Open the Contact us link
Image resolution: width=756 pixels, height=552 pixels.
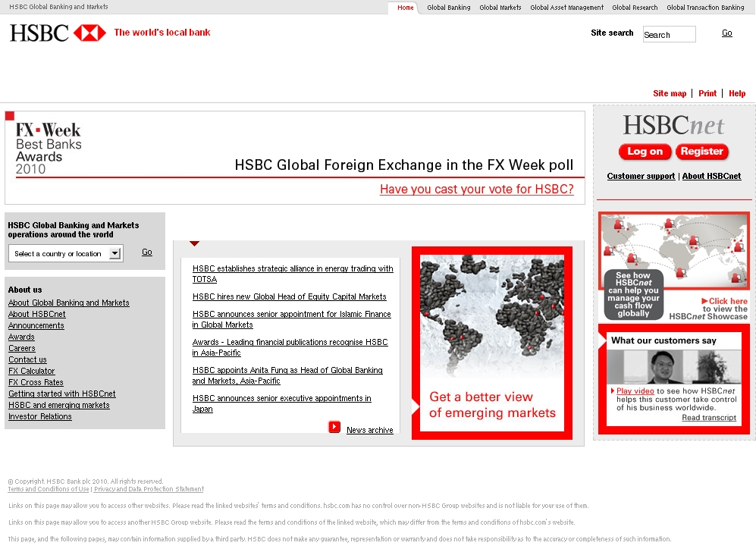(27, 359)
